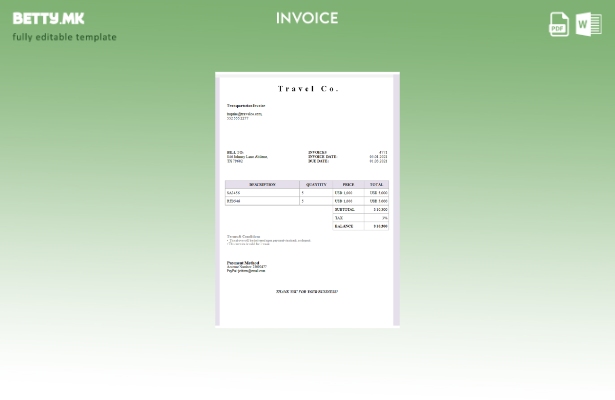Click the Terms & Conditions heading

(x=243, y=236)
